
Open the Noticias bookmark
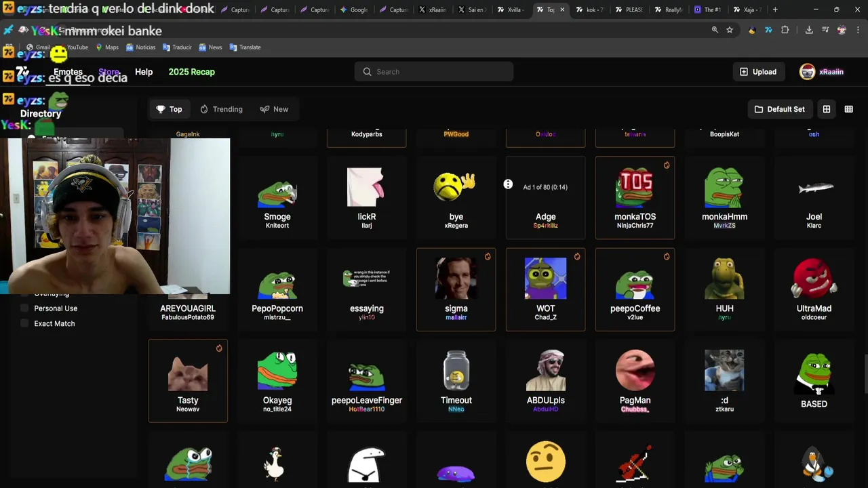pos(140,47)
